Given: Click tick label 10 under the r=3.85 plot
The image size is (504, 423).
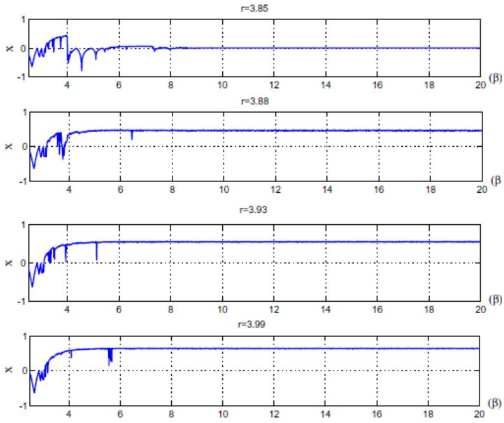Looking at the screenshot, I should [x=223, y=85].
